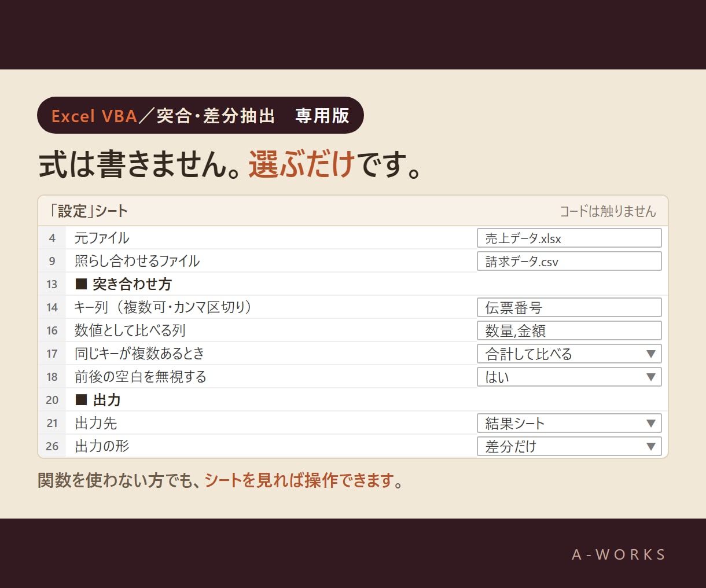Click the ■ 突き合わせ方 section header
This screenshot has width=706, height=588.
click(124, 284)
